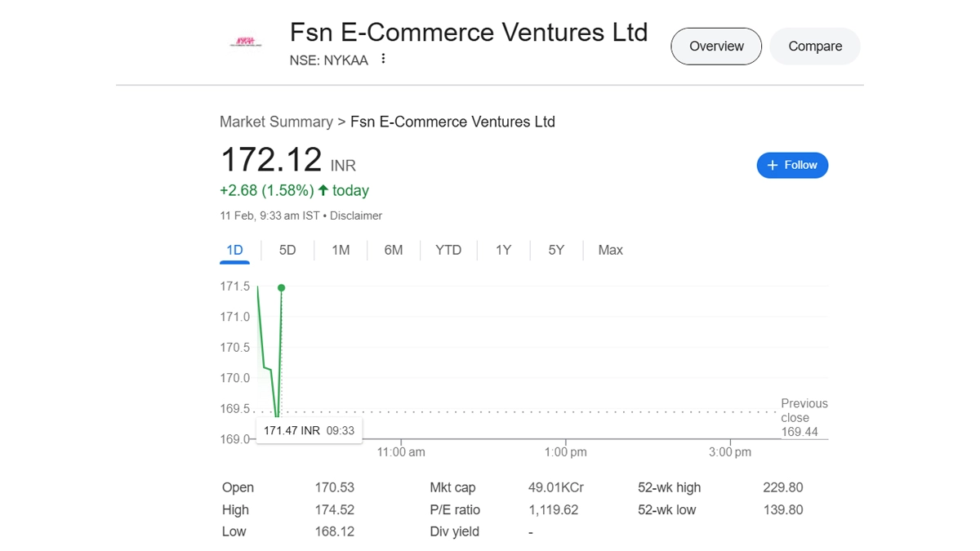
Task: Click the Previous close 169.44 label
Action: 803,417
